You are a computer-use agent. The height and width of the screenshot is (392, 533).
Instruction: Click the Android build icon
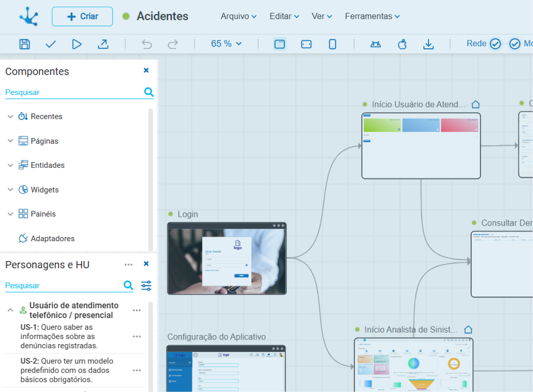tap(376, 44)
